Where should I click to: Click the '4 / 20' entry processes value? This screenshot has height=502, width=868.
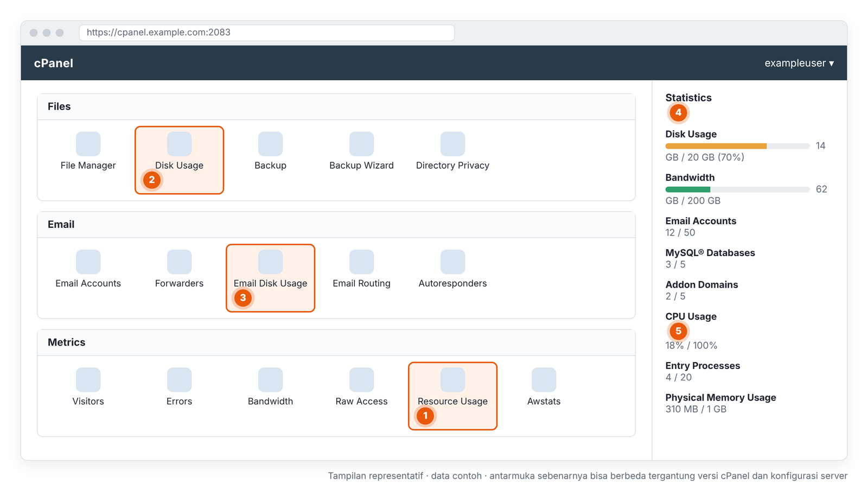point(679,378)
